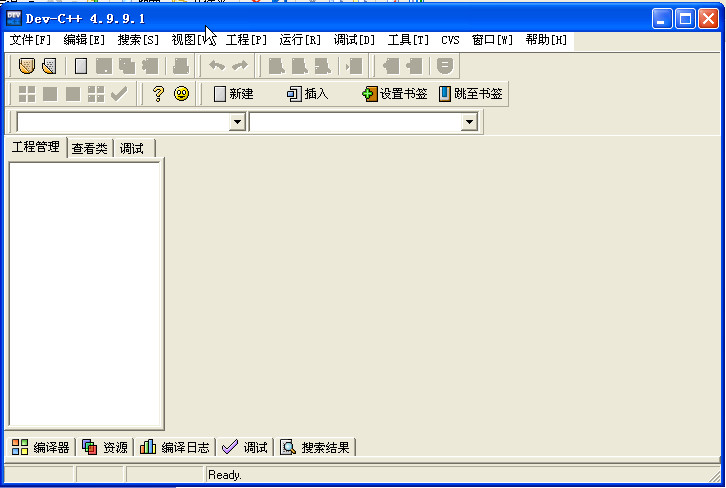Open the 调试 bottom tab with checkmark
Viewport: 726px width, 488px height.
coord(245,447)
